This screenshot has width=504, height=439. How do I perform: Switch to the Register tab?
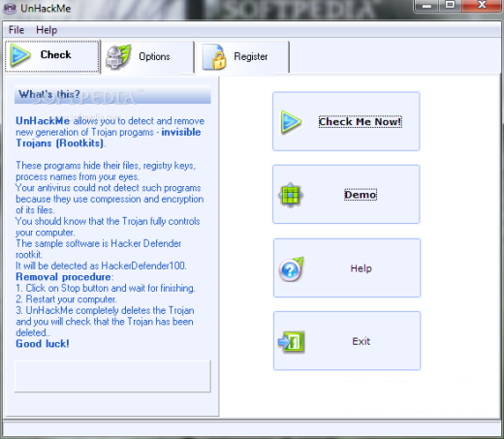pos(242,57)
